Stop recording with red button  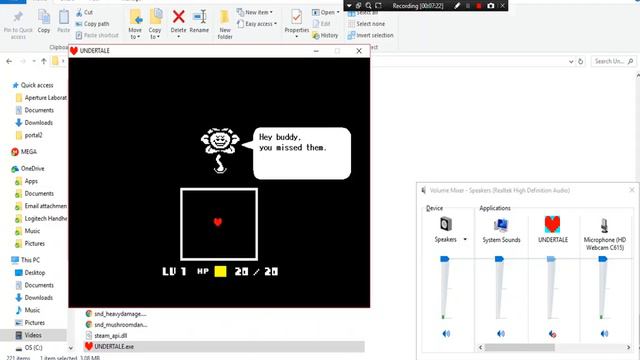pos(479,6)
